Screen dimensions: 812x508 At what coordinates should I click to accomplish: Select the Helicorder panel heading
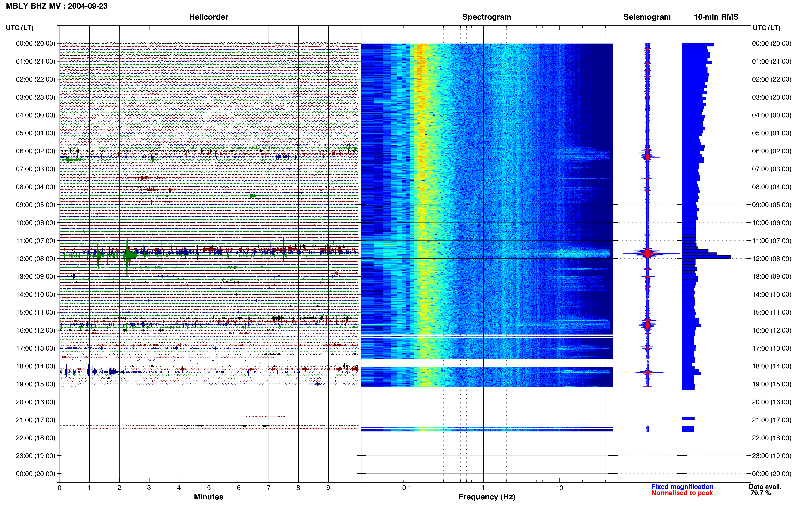[209, 17]
